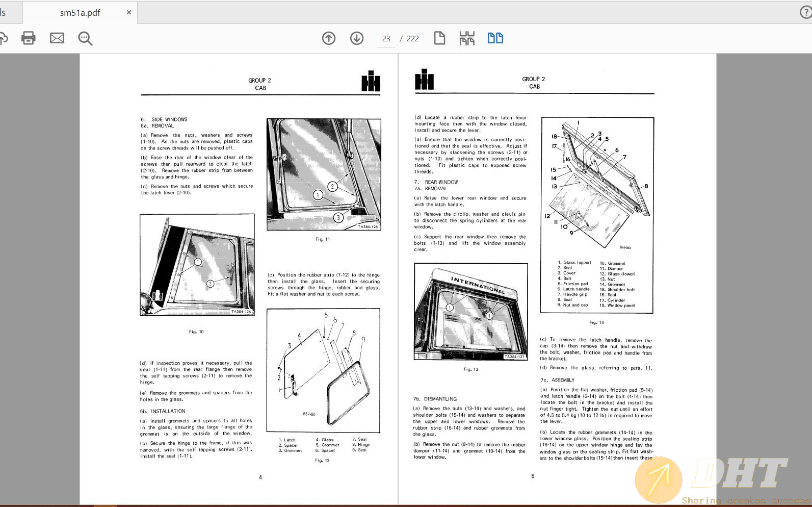Switch to the partially visible left tab

click(x=8, y=13)
